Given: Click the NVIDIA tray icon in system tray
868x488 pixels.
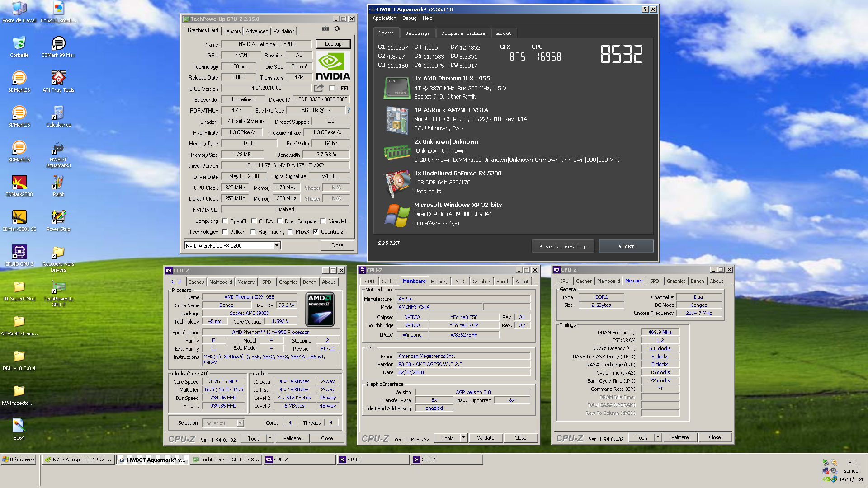Looking at the screenshot, I should [826, 479].
